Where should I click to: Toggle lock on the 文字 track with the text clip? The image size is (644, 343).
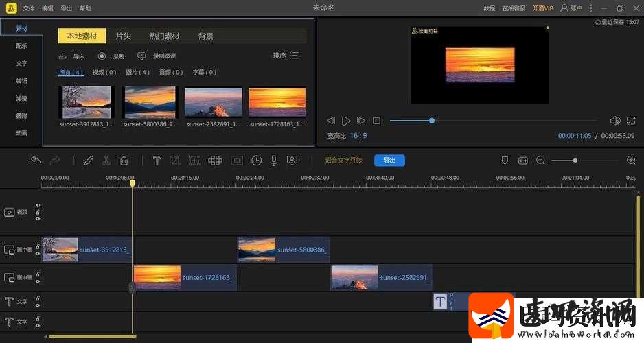tap(38, 298)
